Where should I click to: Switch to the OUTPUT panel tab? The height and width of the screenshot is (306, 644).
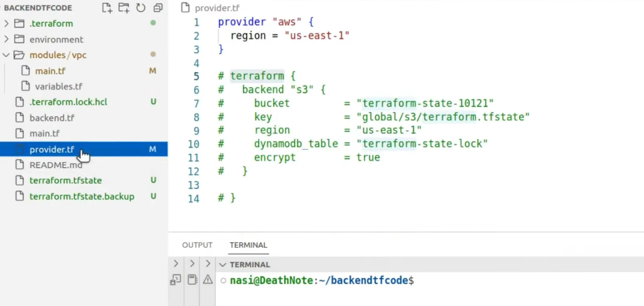[197, 245]
